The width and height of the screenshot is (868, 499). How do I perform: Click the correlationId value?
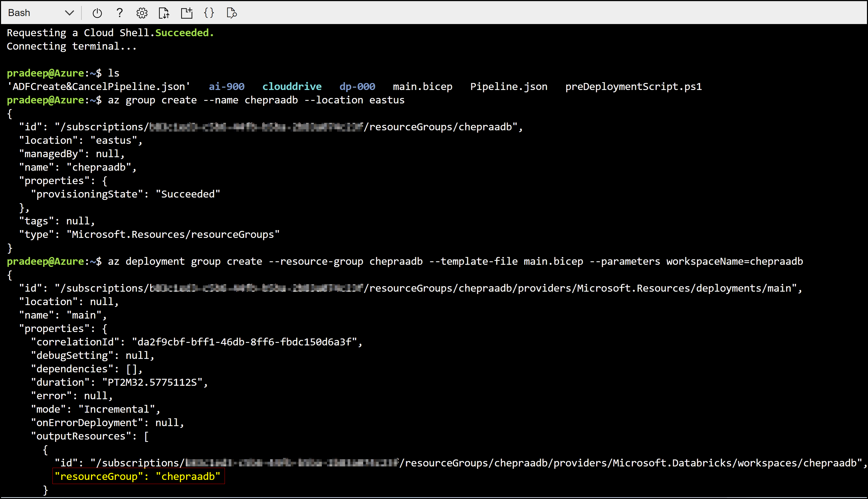click(x=245, y=342)
